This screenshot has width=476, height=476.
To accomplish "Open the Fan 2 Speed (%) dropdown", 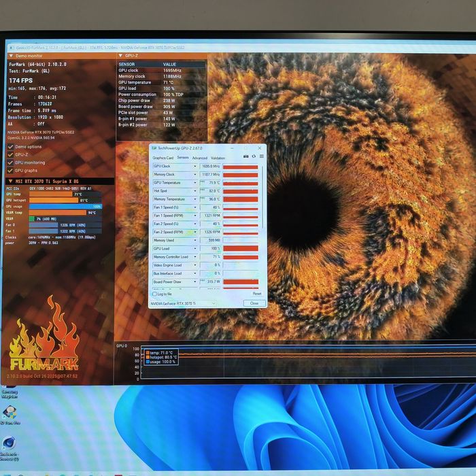I will [x=195, y=224].
